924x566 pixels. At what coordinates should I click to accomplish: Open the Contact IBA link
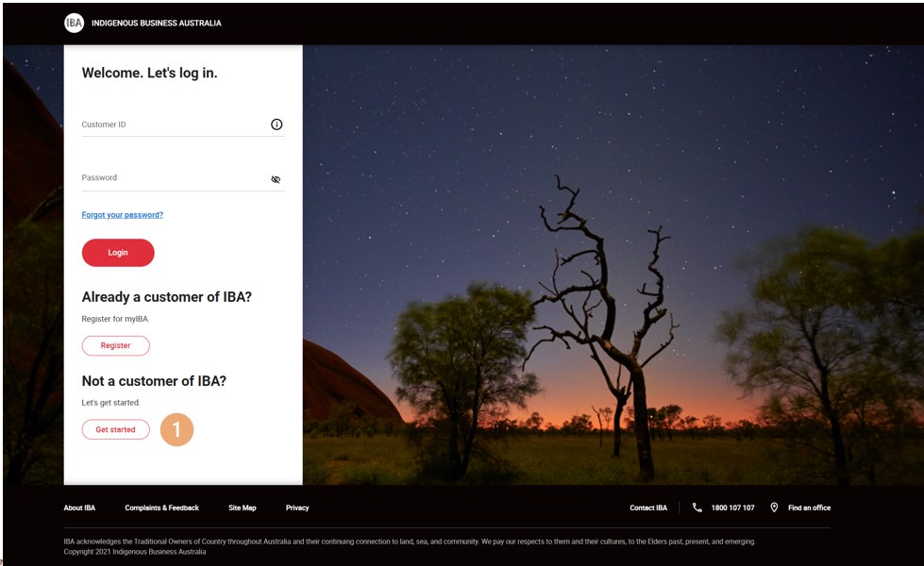(648, 508)
